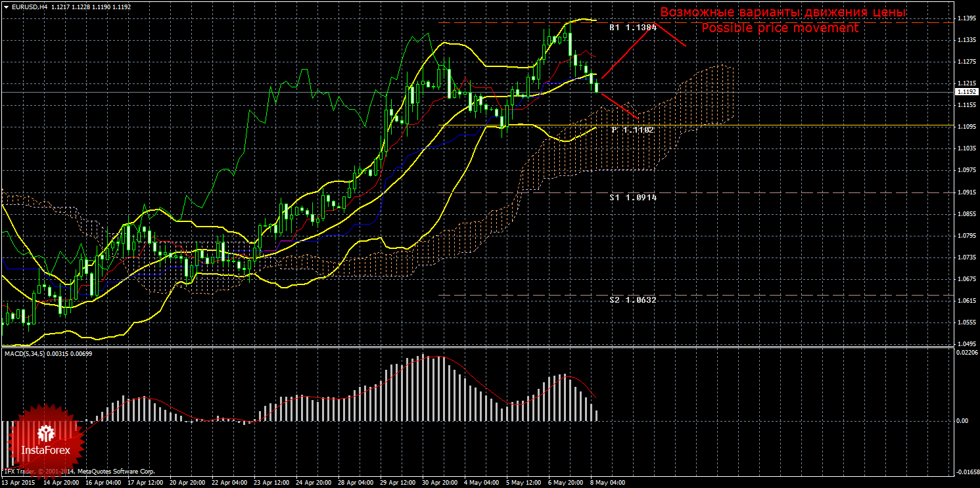
Task: Click the Russian red annotation heading
Action: (x=783, y=12)
